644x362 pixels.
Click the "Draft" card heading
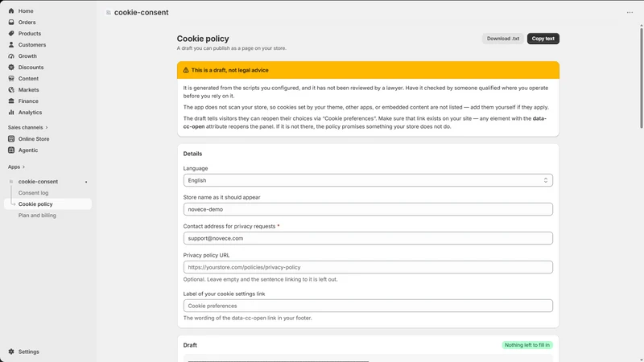click(x=190, y=345)
